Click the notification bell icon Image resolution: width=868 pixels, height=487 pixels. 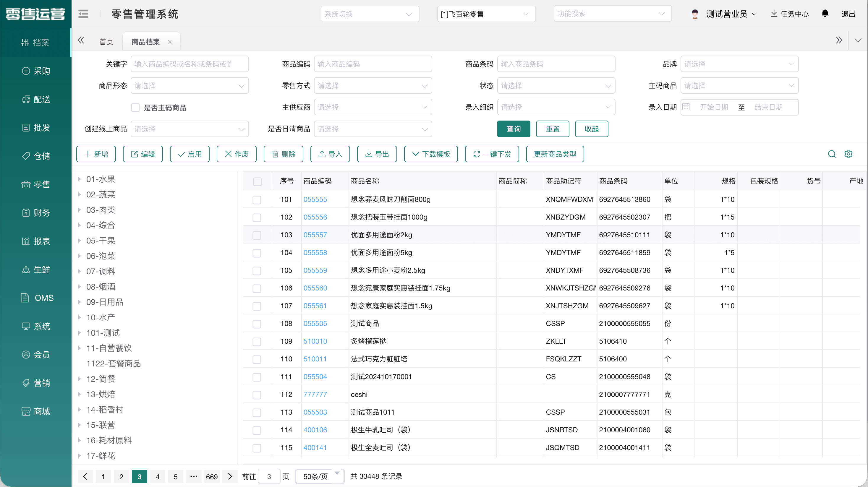tap(825, 14)
